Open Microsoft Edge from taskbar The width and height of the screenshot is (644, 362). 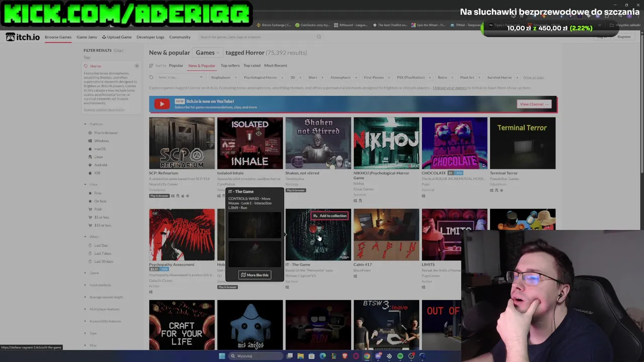323,356
